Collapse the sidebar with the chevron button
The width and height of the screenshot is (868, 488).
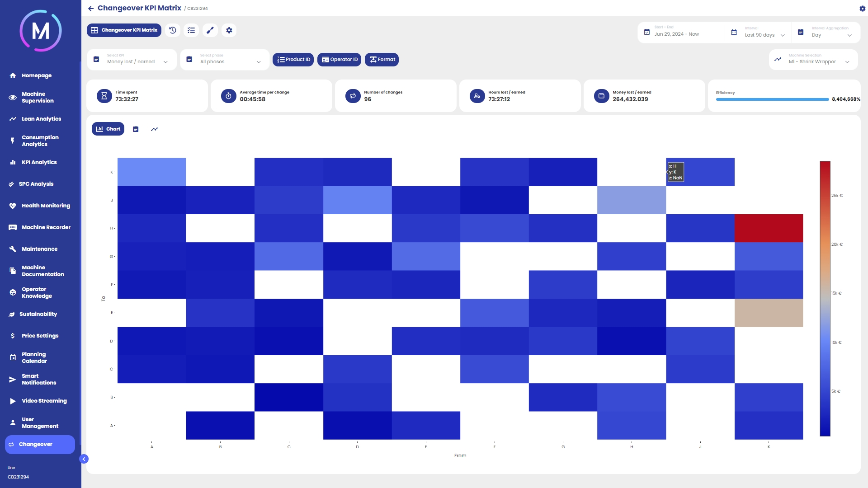pyautogui.click(x=84, y=459)
